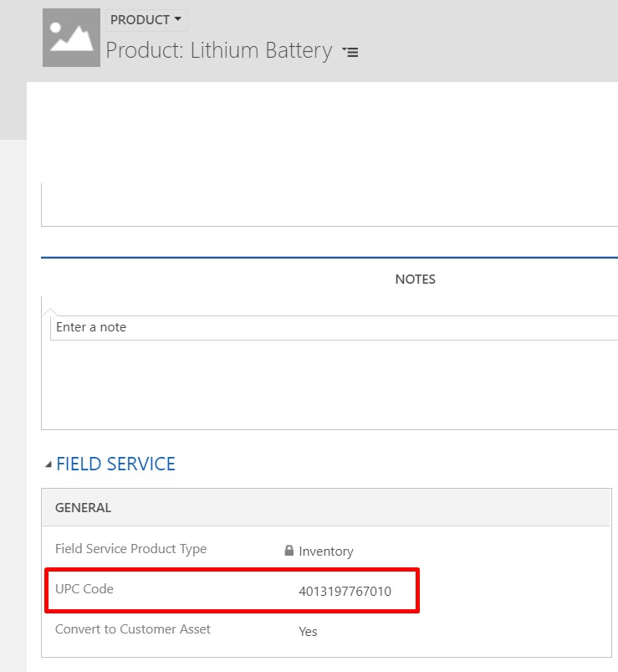Screen dimensions: 618x672
Task: Click the empty area below note input
Action: [x=329, y=384]
